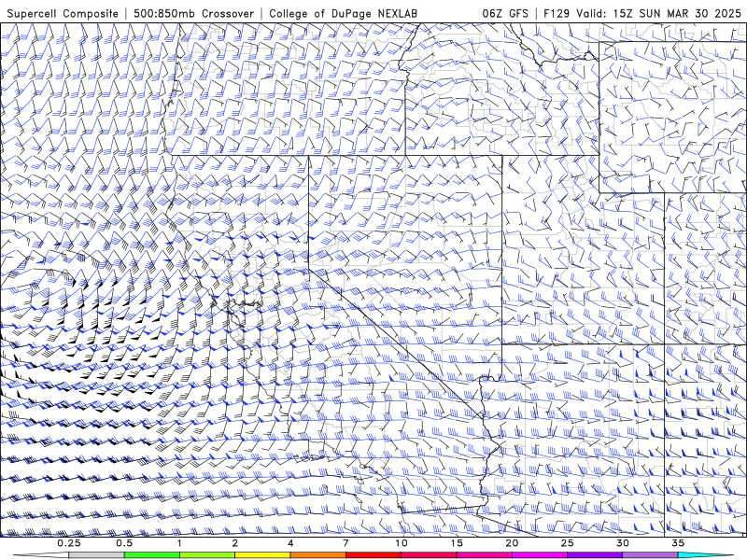Click the '06Z GFS' model run label
The width and height of the screenshot is (747, 560).
505,14
